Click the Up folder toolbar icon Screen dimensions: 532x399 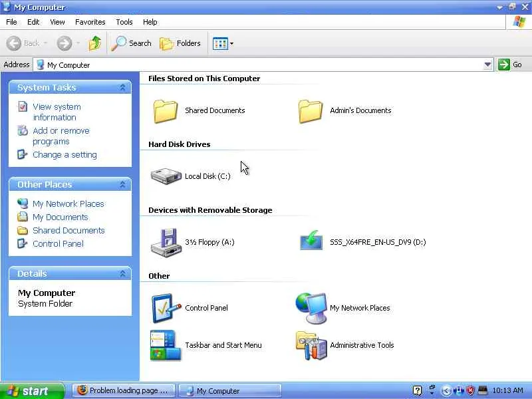tap(94, 43)
